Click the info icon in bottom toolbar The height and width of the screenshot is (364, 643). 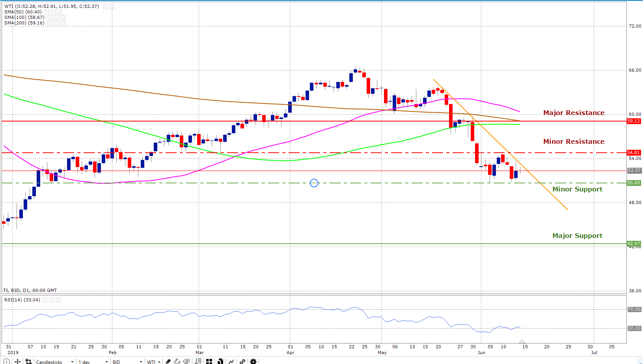pyautogui.click(x=7, y=361)
